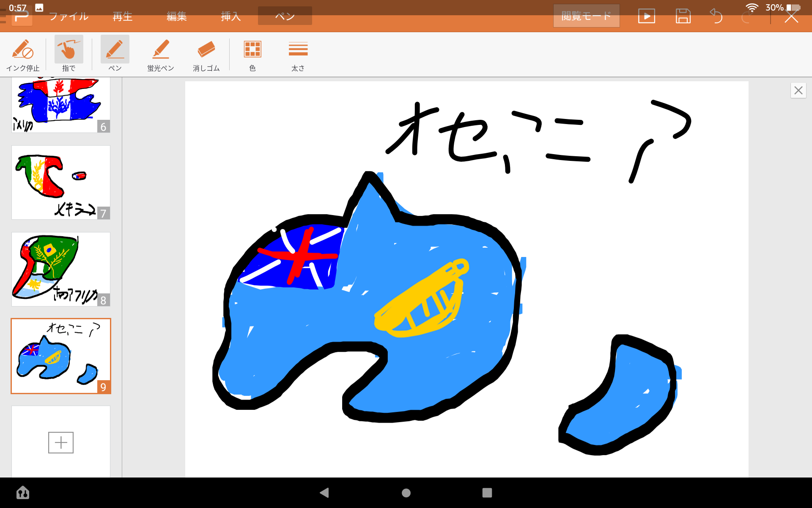
Task: Select the eraser (消しゴム) tool
Action: click(206, 55)
